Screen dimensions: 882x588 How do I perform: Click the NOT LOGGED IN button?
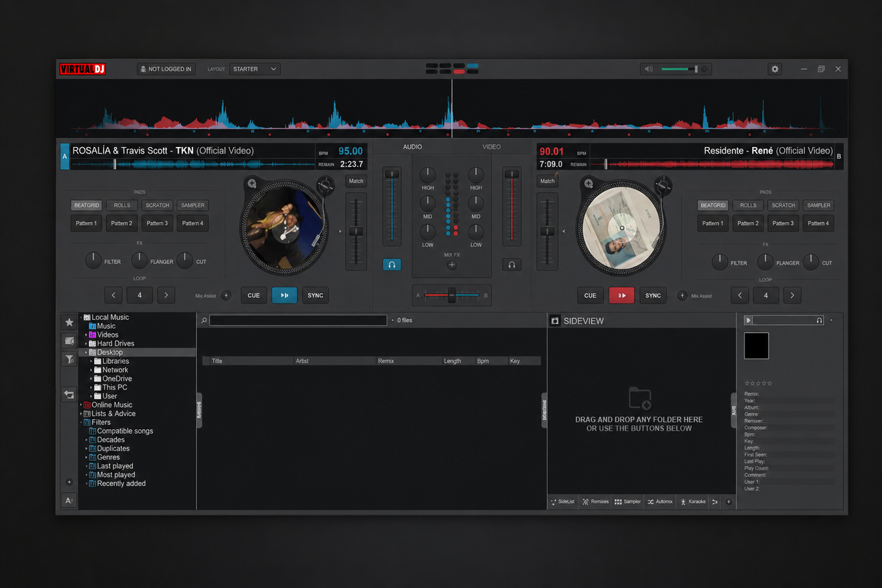coord(166,69)
